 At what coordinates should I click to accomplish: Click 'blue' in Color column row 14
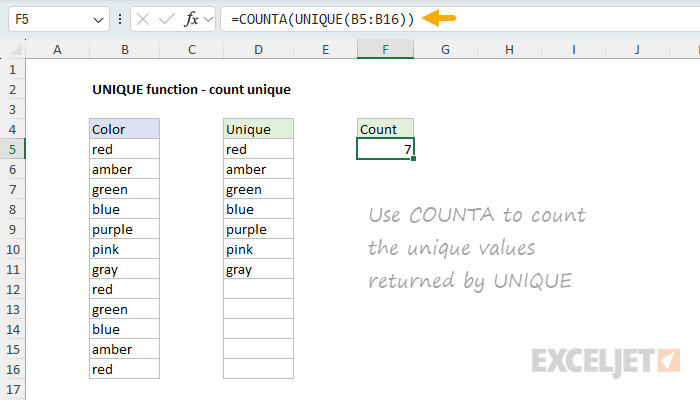[125, 329]
